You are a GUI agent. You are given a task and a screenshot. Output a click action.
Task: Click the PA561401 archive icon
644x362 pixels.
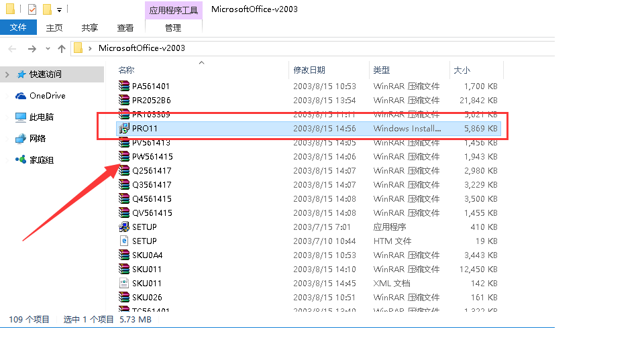tap(124, 86)
